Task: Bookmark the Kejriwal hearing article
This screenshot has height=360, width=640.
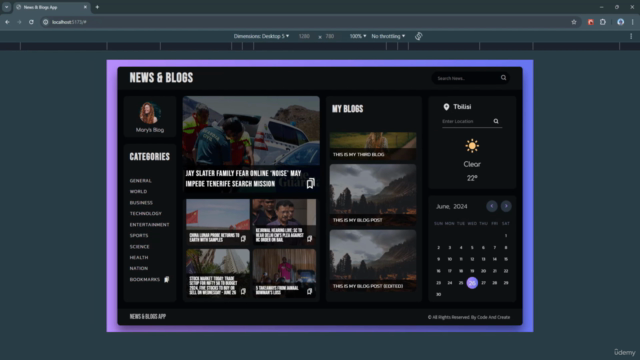Action: click(309, 239)
